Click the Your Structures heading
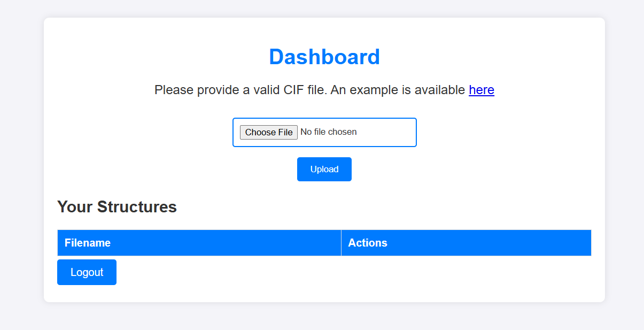Viewport: 644px width, 330px height. [x=117, y=207]
